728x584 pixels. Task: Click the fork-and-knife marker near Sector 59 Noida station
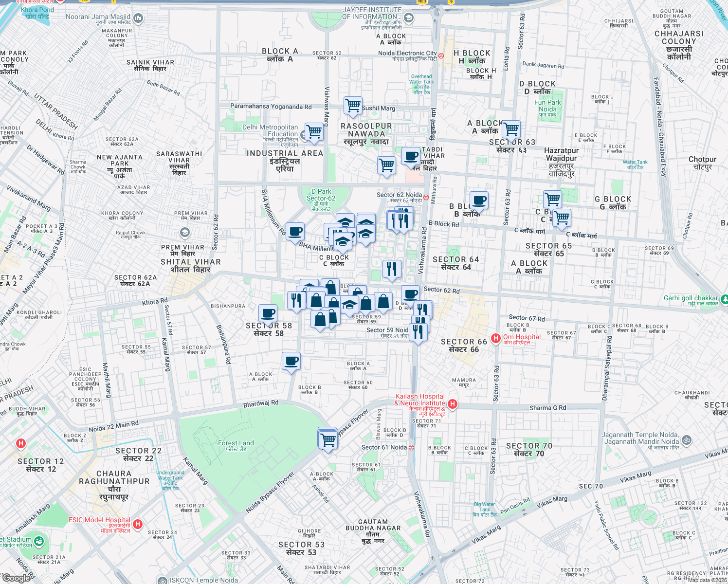pyautogui.click(x=419, y=332)
